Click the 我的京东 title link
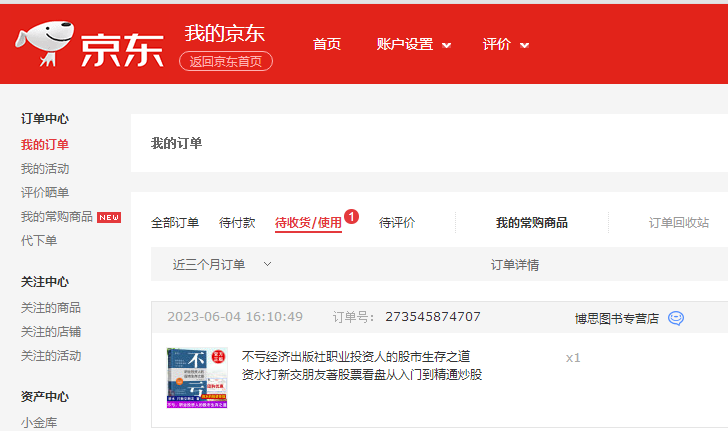 click(x=225, y=33)
